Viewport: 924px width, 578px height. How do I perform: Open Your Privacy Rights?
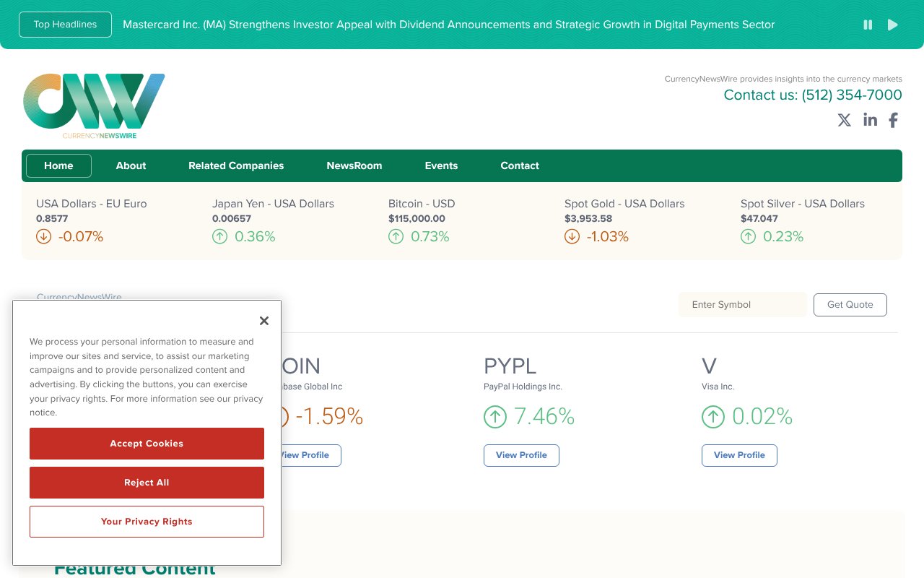147,522
